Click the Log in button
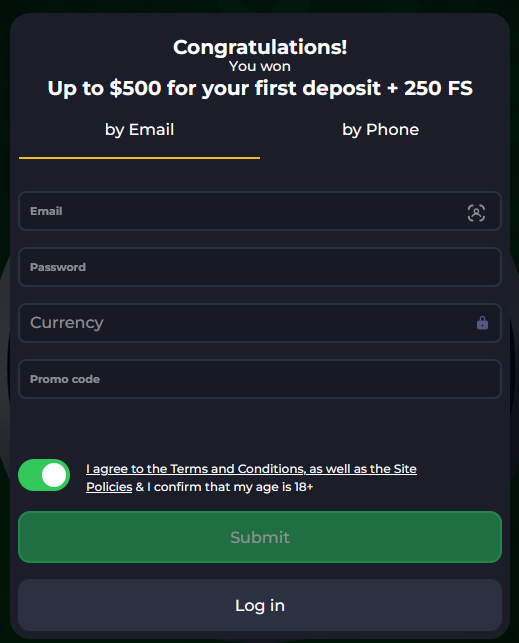 point(260,605)
